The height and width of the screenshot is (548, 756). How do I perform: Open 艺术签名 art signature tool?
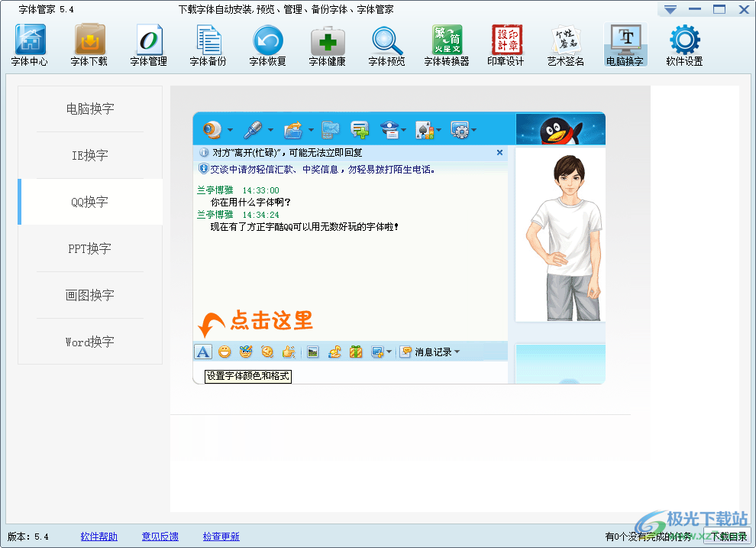click(566, 44)
